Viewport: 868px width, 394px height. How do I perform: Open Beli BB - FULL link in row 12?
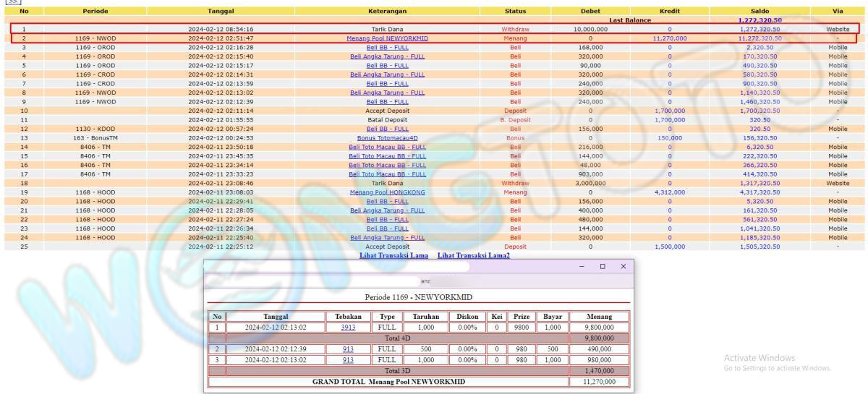tap(387, 129)
